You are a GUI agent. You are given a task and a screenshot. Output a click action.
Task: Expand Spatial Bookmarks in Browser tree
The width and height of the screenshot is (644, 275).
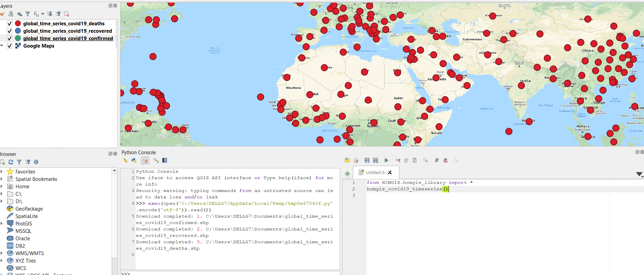(x=2, y=179)
